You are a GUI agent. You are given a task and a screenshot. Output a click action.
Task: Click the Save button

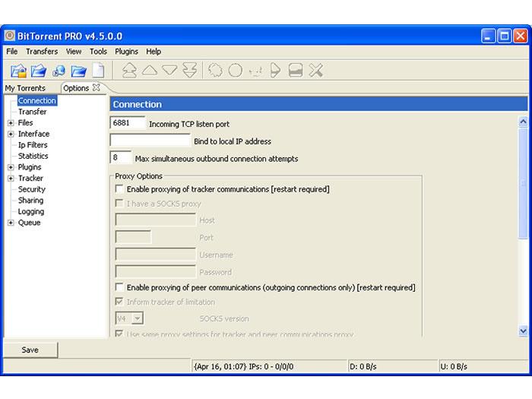point(30,350)
